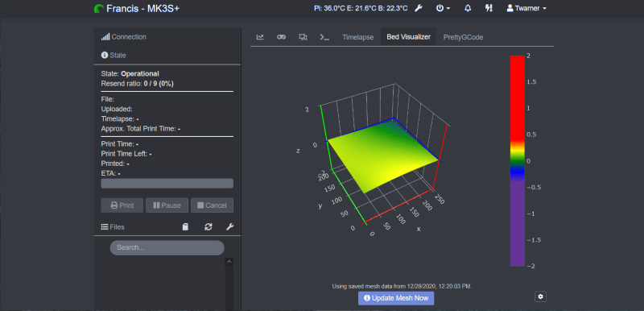Screen dimensions: 644x311
Task: Click the announcements icon in navbar
Action: click(x=489, y=8)
